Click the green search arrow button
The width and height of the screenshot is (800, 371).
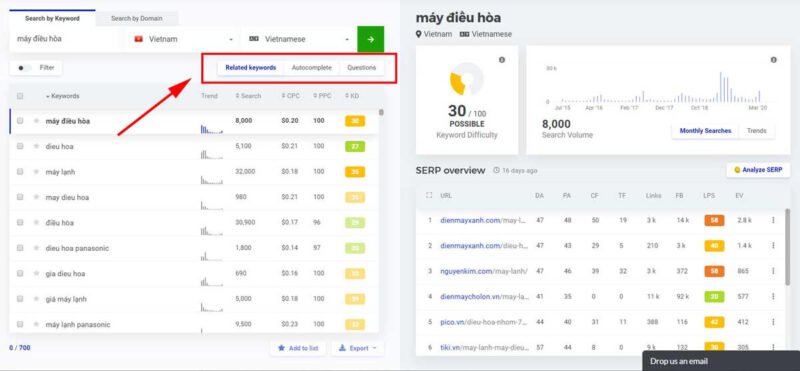click(370, 39)
